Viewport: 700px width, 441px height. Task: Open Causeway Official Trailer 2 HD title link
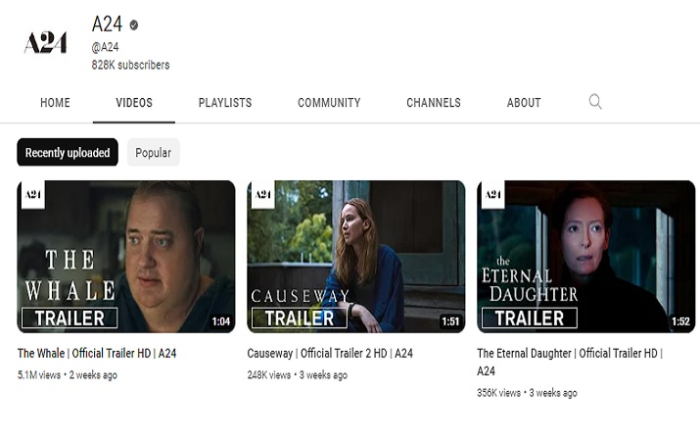pos(330,354)
